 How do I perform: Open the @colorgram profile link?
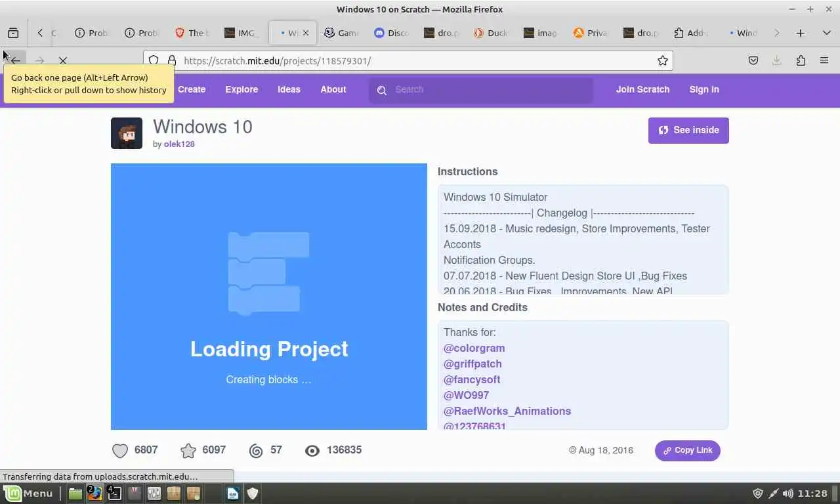(474, 348)
